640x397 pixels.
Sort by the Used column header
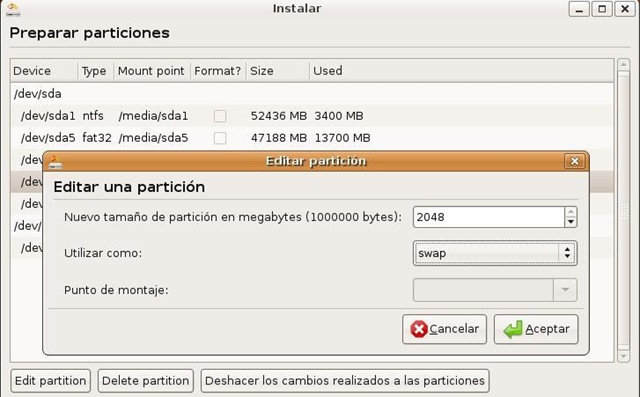click(461, 71)
